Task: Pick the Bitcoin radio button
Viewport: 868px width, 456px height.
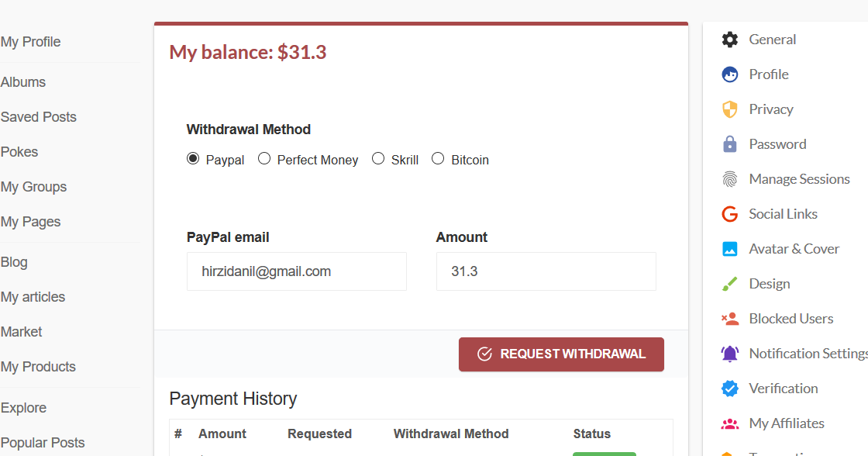Action: click(438, 159)
